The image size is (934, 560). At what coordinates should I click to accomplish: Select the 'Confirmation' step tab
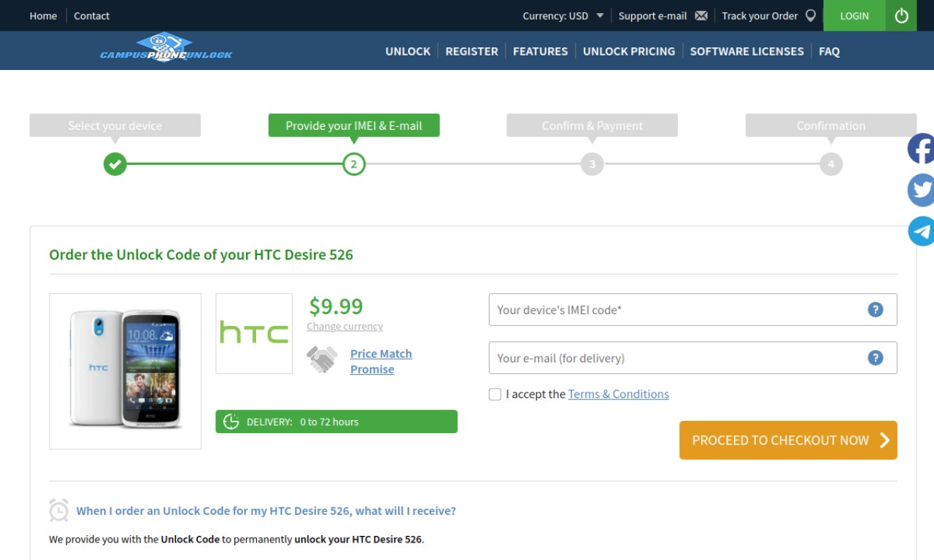pos(831,125)
